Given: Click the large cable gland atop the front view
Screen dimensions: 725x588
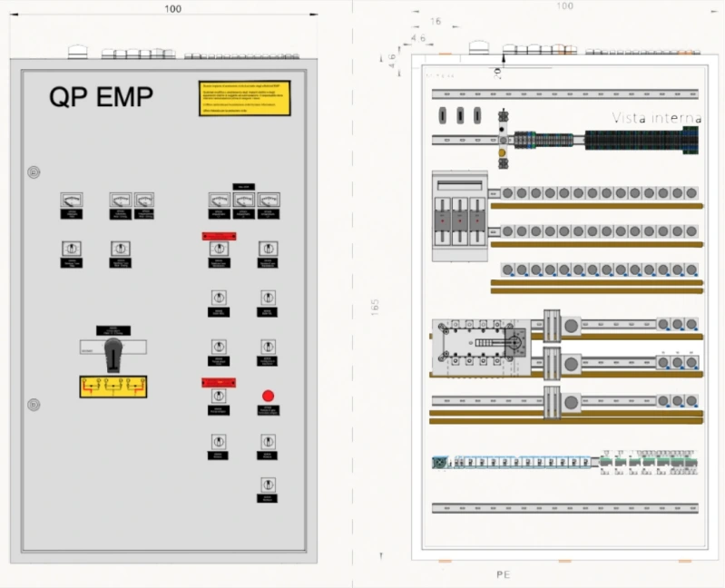Looking at the screenshot, I should [x=78, y=52].
